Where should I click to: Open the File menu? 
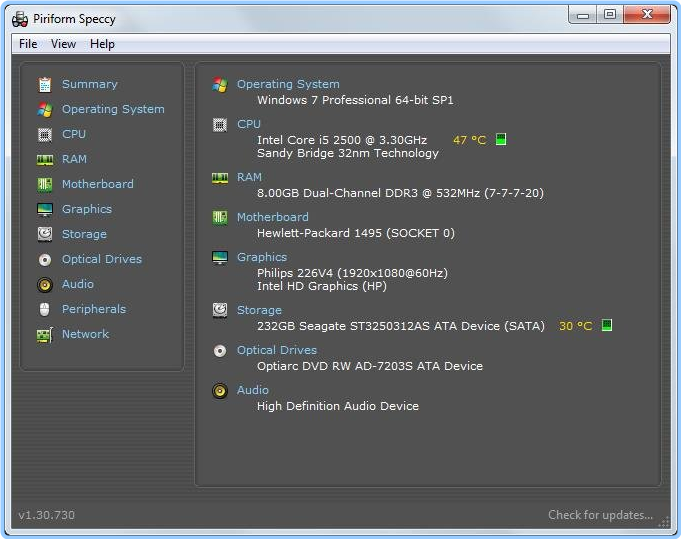click(28, 44)
